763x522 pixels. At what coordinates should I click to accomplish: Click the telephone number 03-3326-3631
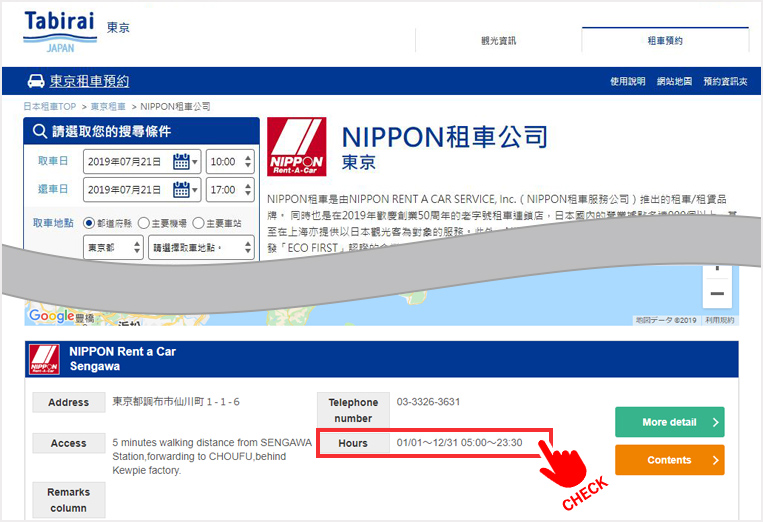428,402
